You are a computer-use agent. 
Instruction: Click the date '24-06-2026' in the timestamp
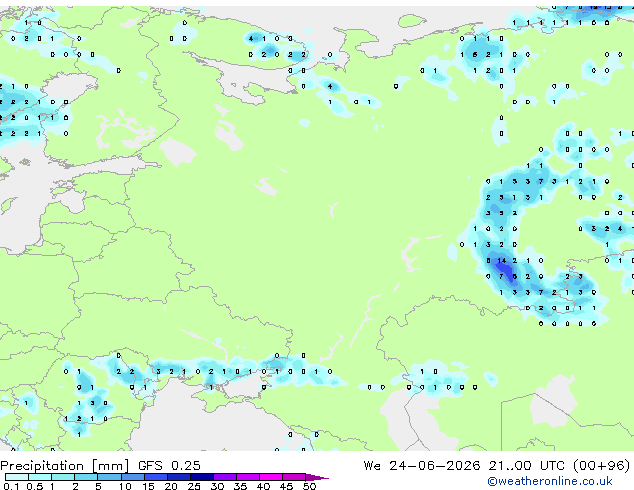coord(435,466)
